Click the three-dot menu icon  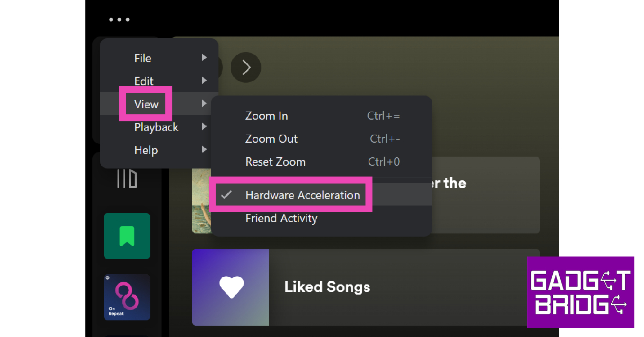119,20
